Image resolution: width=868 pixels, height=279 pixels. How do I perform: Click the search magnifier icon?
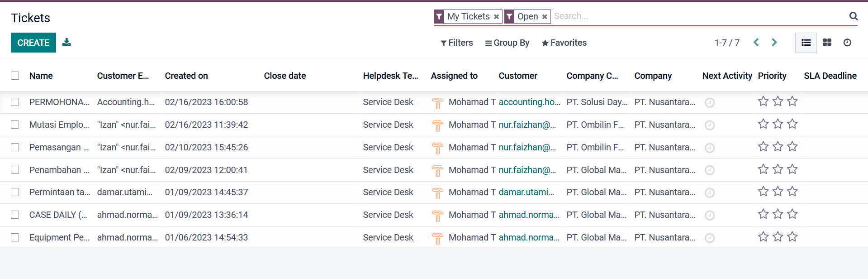[853, 16]
